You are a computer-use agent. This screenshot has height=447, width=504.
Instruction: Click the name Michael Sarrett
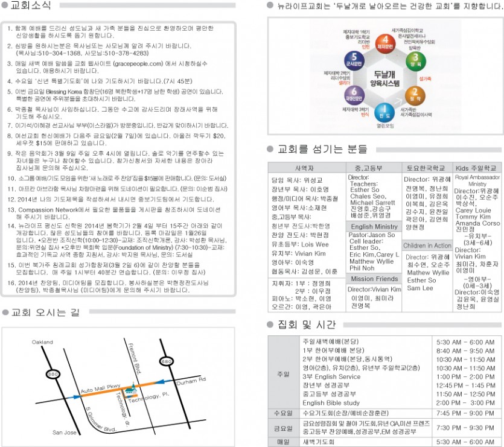tap(372, 203)
